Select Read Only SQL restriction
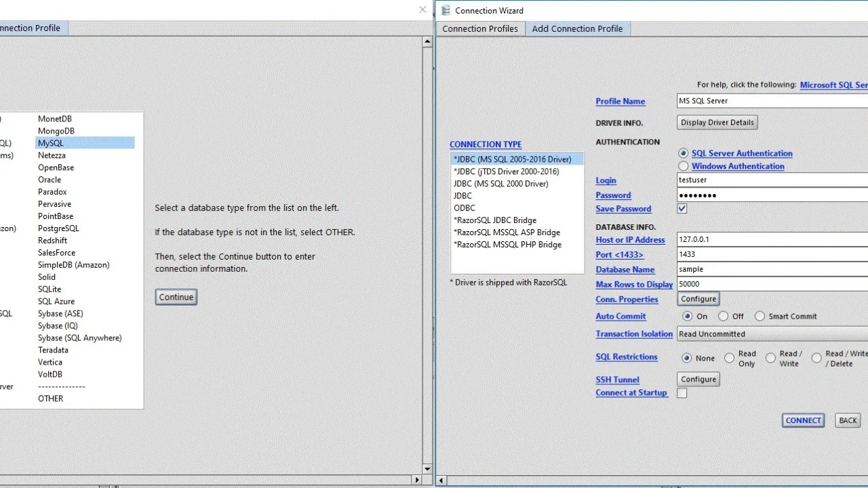The width and height of the screenshot is (868, 488). (730, 358)
